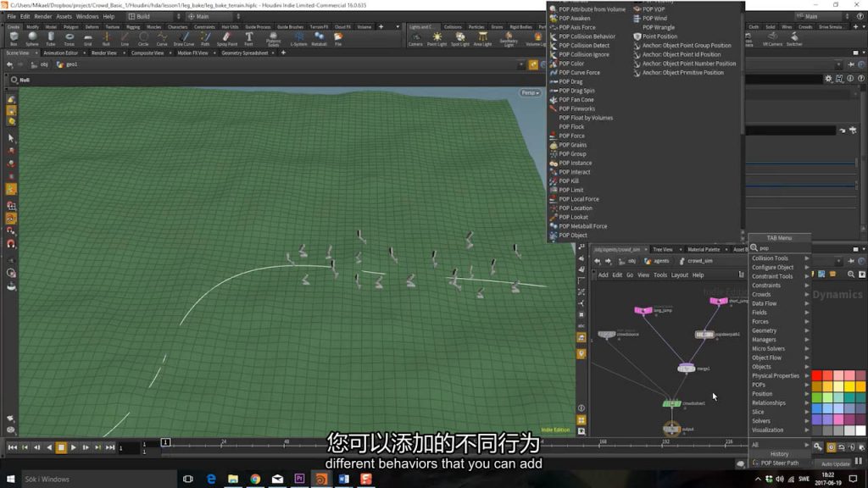Activate the Spray Paint tool

coord(226,38)
